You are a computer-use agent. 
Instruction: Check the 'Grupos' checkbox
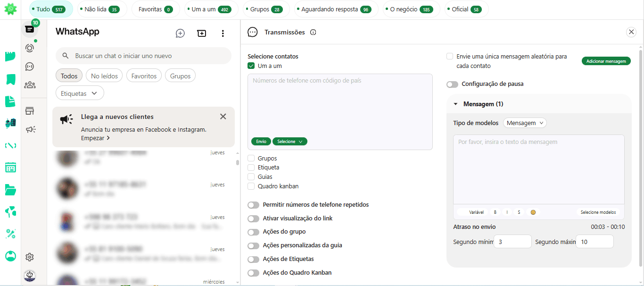click(251, 158)
